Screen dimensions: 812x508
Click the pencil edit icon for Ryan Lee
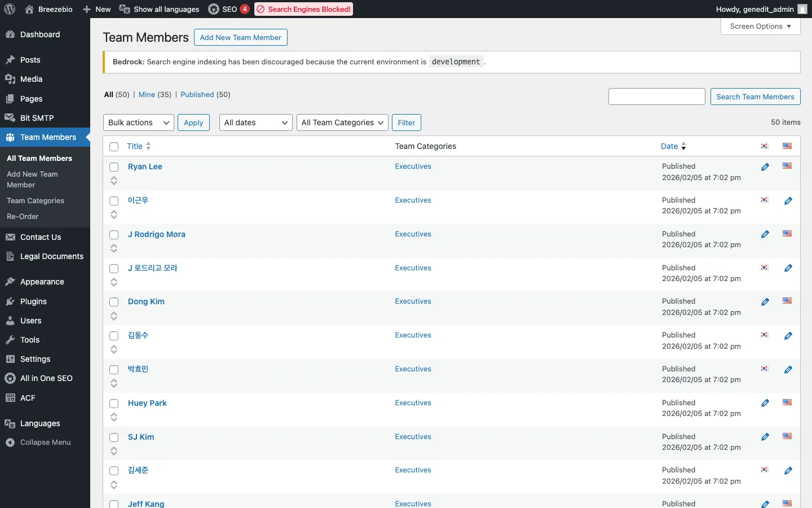tap(765, 167)
